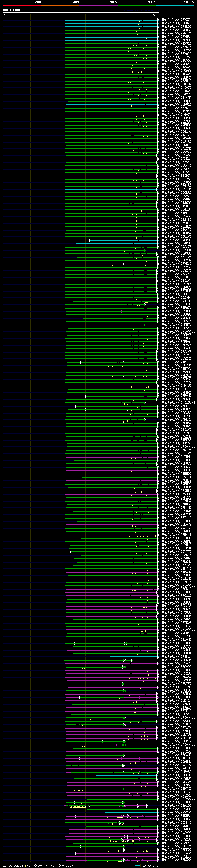The height and width of the screenshot is (868, 197).
Task: Select UniRef100_Q9FUD5 in the hit list
Action: (176, 125)
